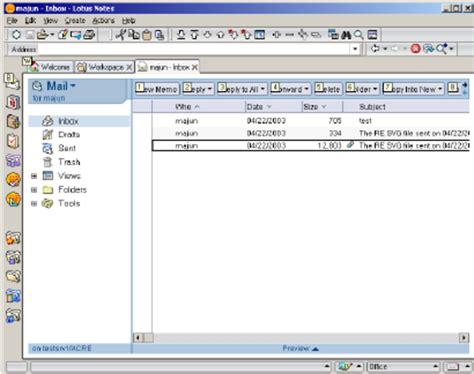Click the red Stop navigation button

pyautogui.click(x=415, y=49)
